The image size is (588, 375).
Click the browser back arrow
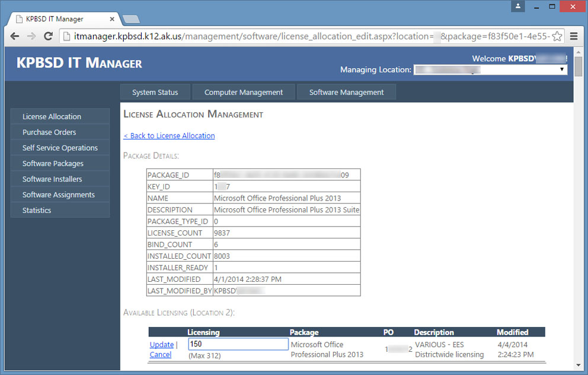click(15, 36)
